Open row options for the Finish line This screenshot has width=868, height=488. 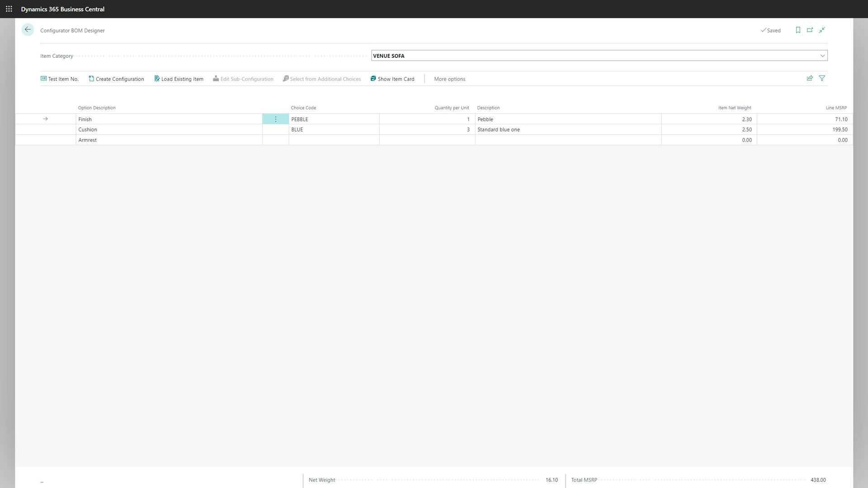click(275, 119)
